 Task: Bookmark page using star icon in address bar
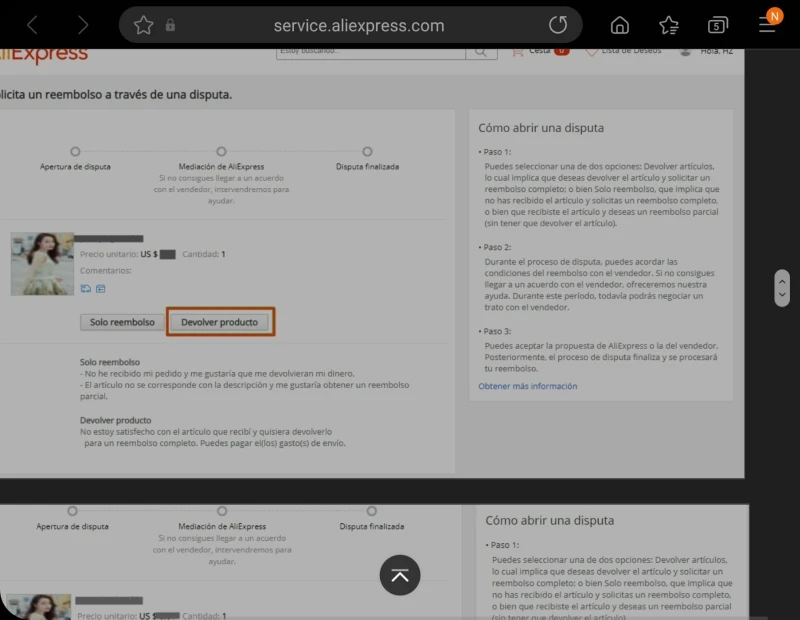(x=143, y=25)
